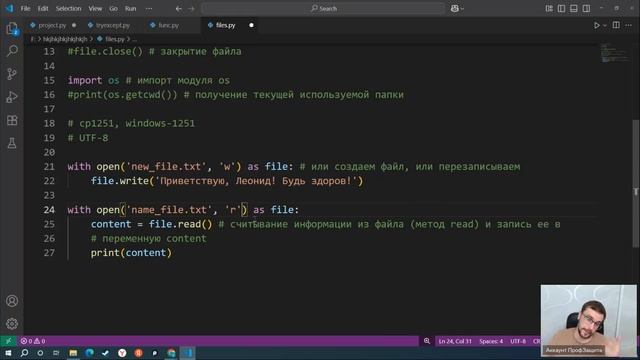Click print(content) on line 27
This screenshot has width=640, height=360.
[x=131, y=253]
